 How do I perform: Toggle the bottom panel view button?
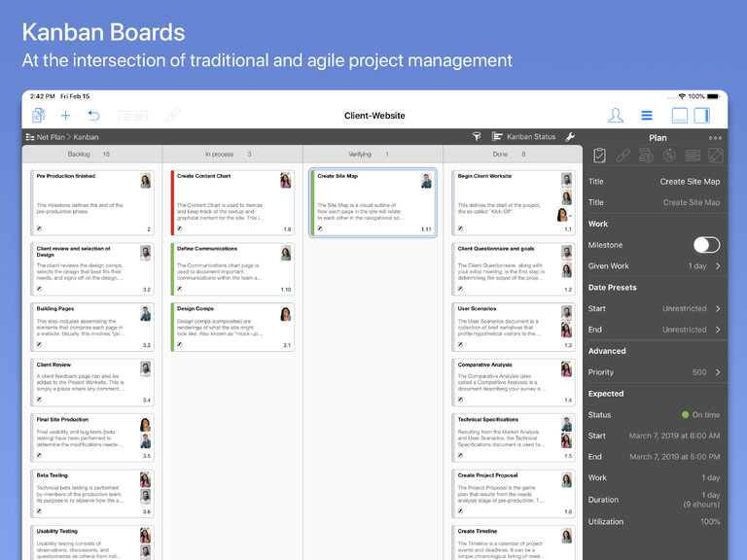(679, 116)
